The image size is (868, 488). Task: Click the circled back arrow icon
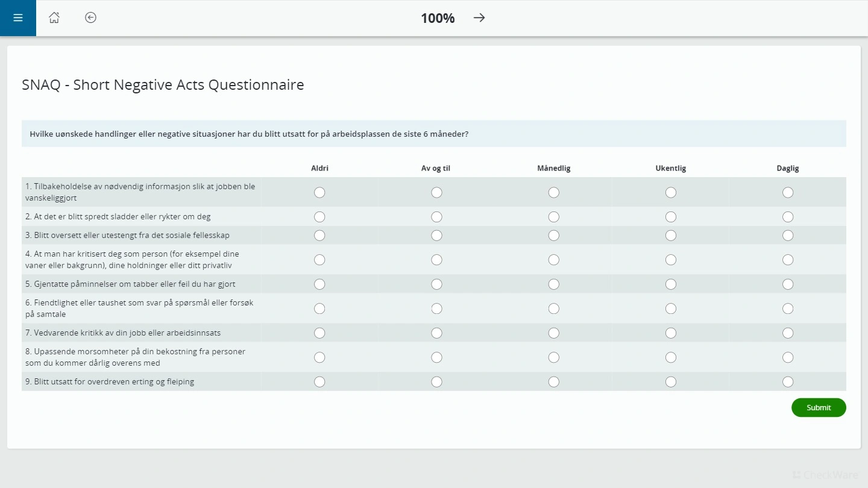(90, 18)
